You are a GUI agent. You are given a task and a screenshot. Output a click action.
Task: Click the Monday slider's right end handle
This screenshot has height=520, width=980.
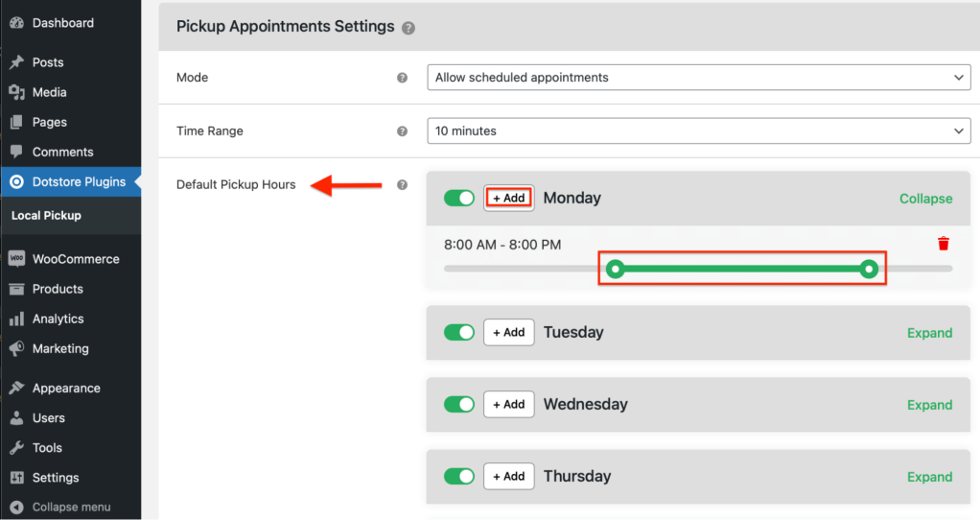pyautogui.click(x=869, y=270)
